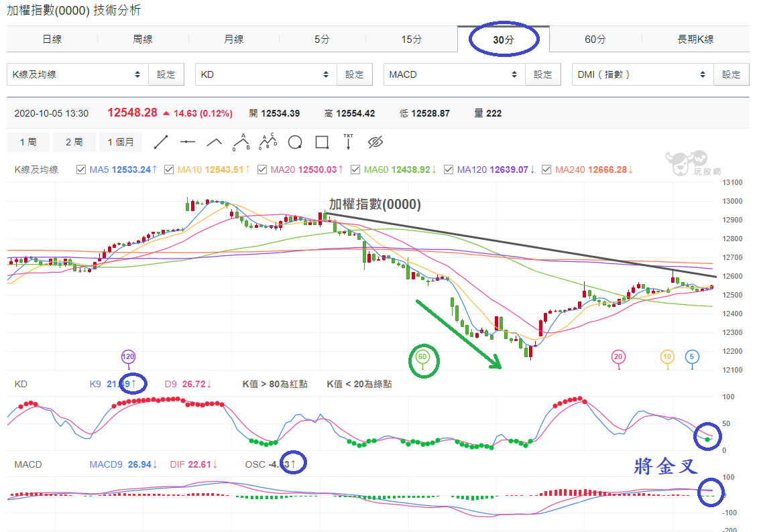The image size is (757, 532).
Task: Click the MA20 marker pin on chart
Action: [x=618, y=357]
